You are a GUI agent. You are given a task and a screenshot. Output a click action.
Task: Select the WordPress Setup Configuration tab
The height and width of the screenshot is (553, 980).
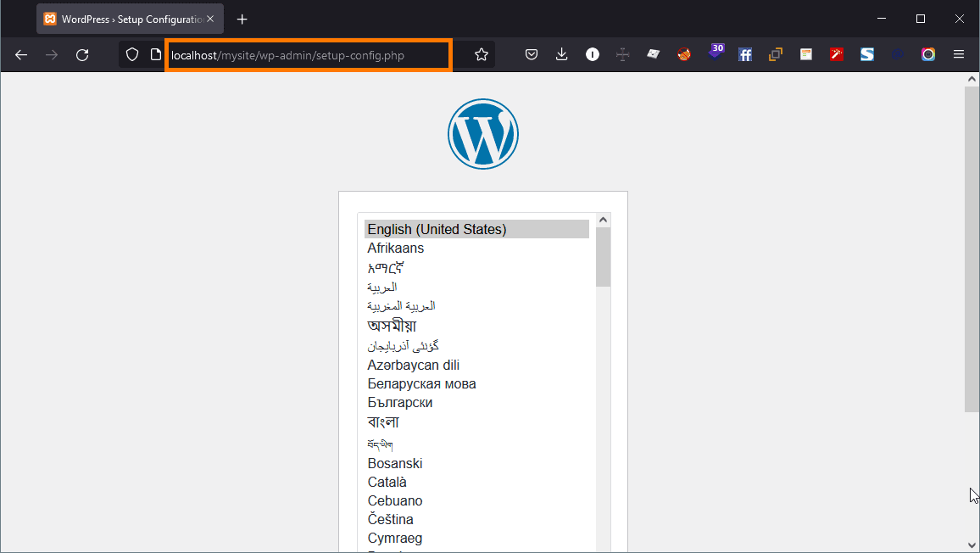(130, 20)
